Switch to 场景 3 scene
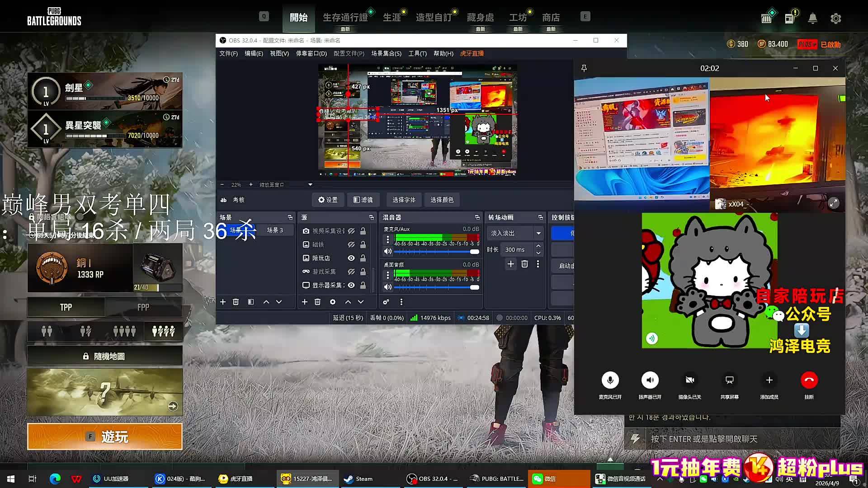Viewport: 868px width, 488px height. click(274, 230)
